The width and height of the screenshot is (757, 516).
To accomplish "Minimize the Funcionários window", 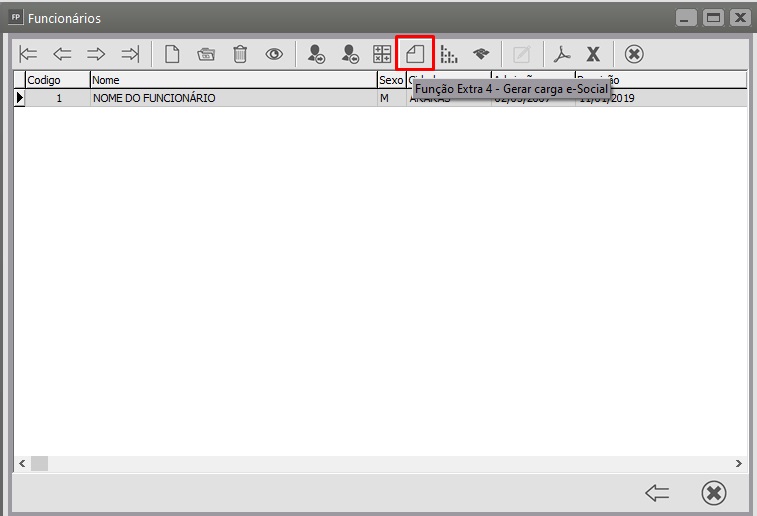I will 686,18.
